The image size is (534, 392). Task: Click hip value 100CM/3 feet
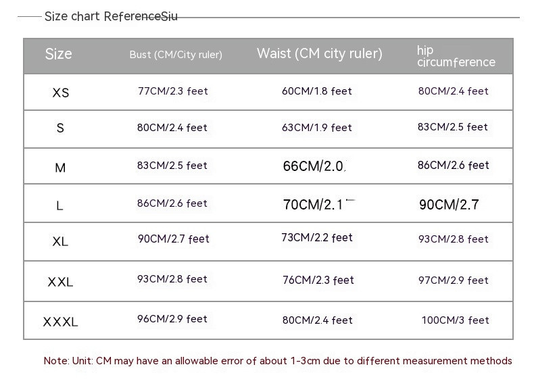pos(455,320)
